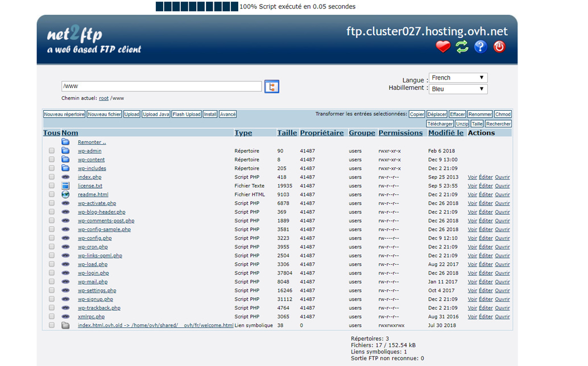The width and height of the screenshot is (588, 366).
Task: Open the blue help question mark icon
Action: click(481, 47)
